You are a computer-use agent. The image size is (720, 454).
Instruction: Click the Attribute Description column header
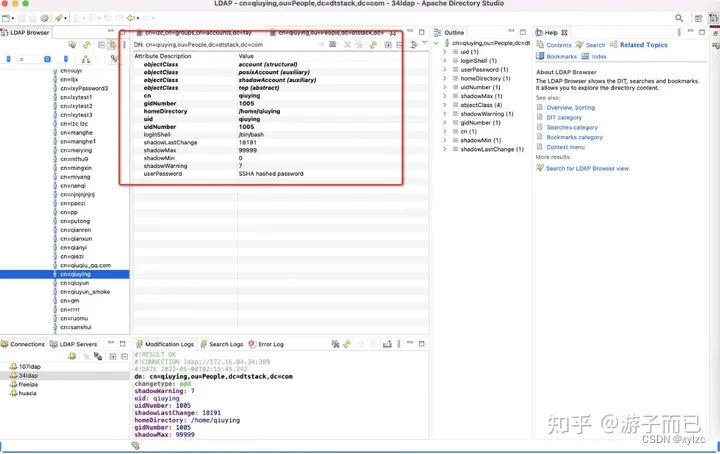click(163, 56)
